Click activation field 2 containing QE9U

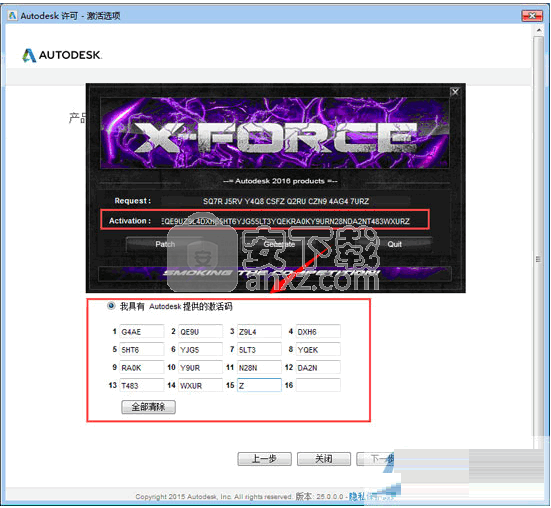click(200, 332)
